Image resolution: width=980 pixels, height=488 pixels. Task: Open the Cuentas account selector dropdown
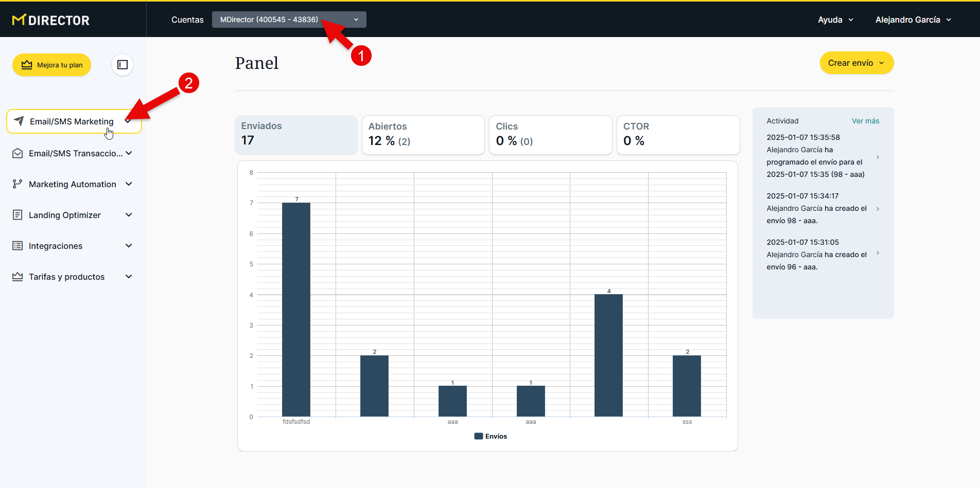click(x=289, y=20)
